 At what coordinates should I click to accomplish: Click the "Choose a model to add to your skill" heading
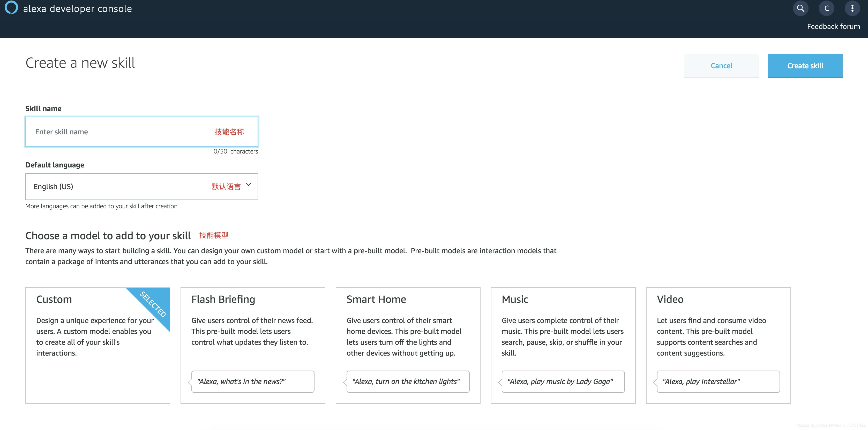click(x=108, y=236)
